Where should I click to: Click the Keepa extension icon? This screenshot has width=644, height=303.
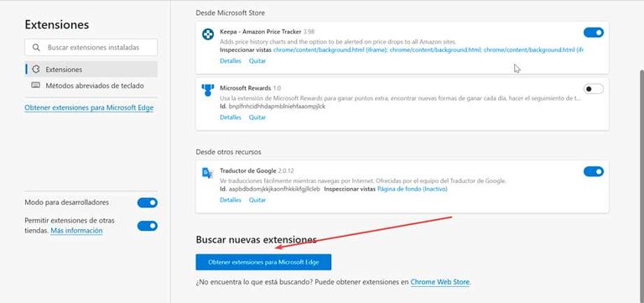(x=208, y=34)
